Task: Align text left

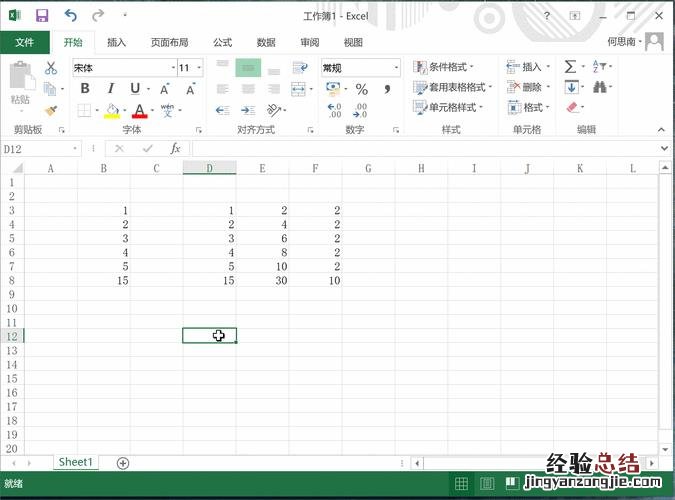Action: (x=223, y=89)
